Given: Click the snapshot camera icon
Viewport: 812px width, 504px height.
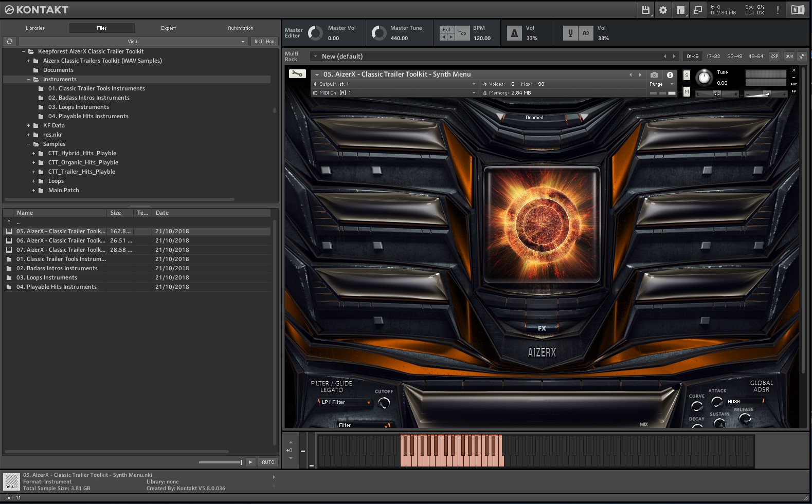Looking at the screenshot, I should [x=654, y=74].
